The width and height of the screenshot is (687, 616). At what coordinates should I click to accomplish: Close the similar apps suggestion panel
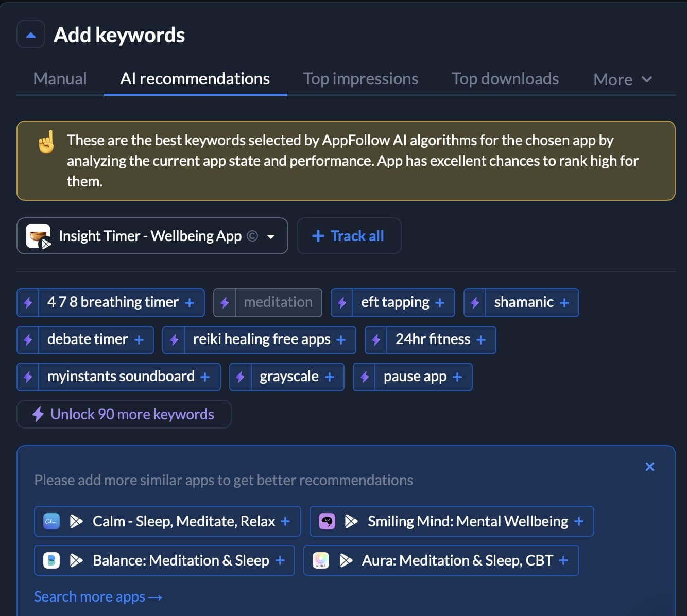[650, 467]
